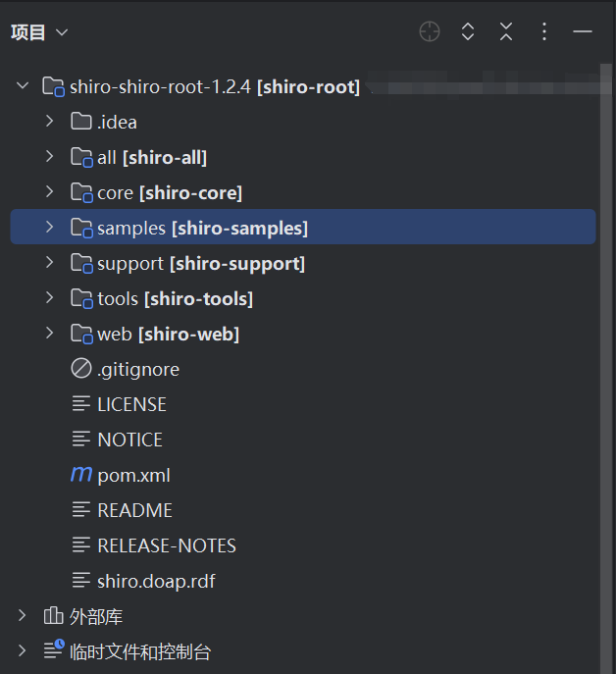Click the locate opened file crosshair icon
Image resolution: width=616 pixels, height=674 pixels.
430,32
